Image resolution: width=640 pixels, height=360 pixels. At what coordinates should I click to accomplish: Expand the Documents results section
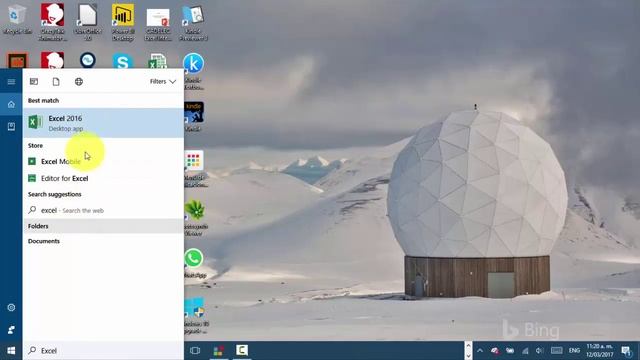103,241
